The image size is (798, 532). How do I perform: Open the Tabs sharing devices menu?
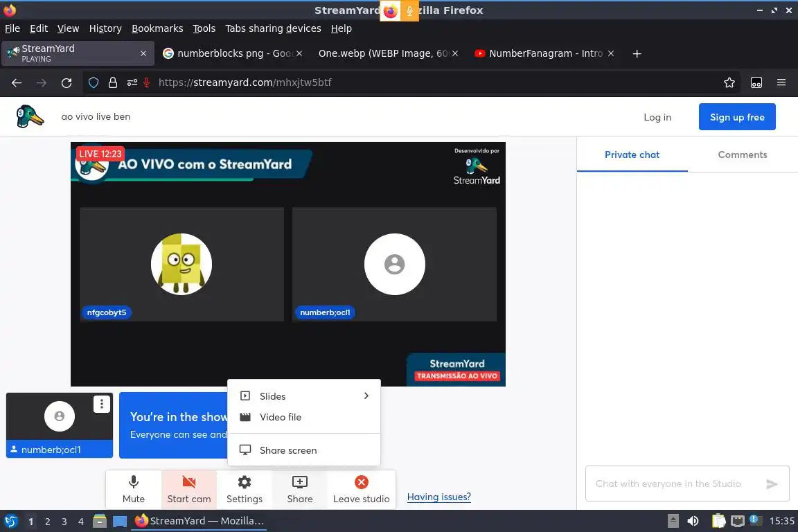[x=273, y=28]
